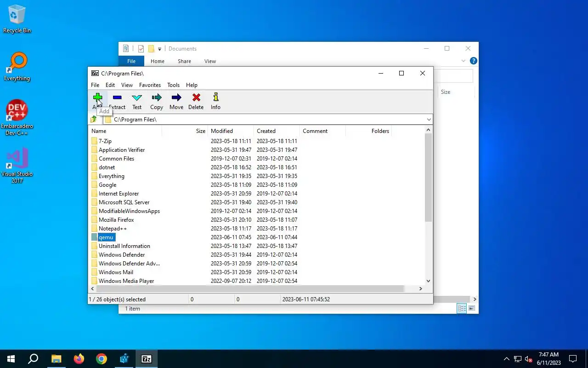The width and height of the screenshot is (588, 368).
Task: Open the Help menu
Action: [192, 85]
